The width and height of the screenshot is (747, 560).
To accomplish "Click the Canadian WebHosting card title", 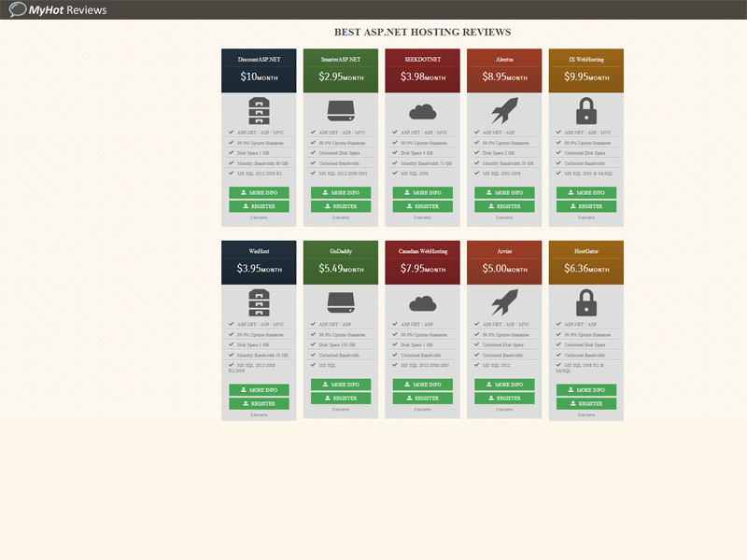I will coord(423,251).
